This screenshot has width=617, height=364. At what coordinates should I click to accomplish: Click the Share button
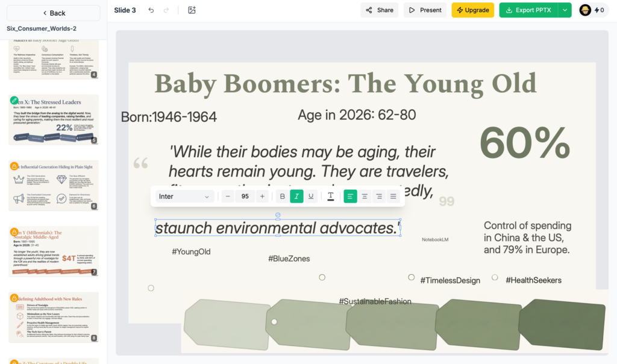[x=379, y=10]
